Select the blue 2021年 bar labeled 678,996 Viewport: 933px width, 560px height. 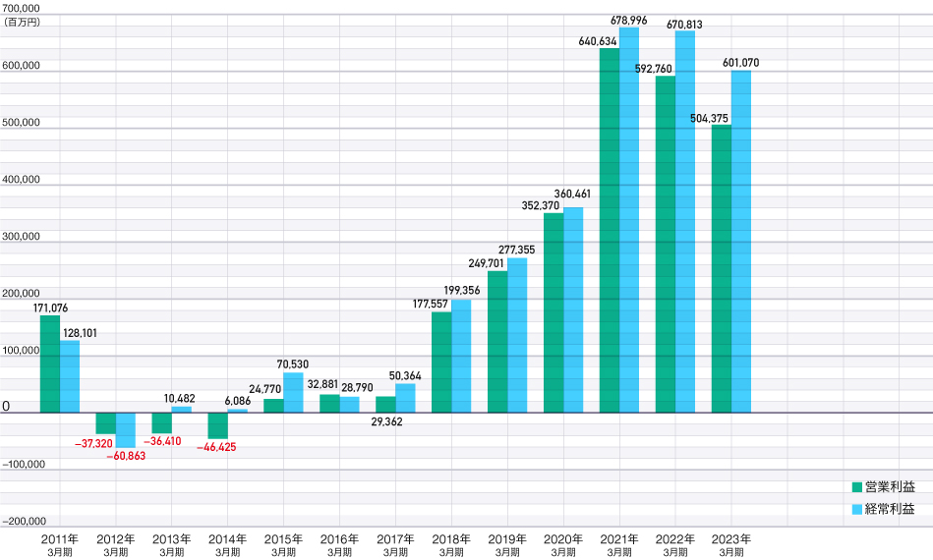[x=629, y=220]
